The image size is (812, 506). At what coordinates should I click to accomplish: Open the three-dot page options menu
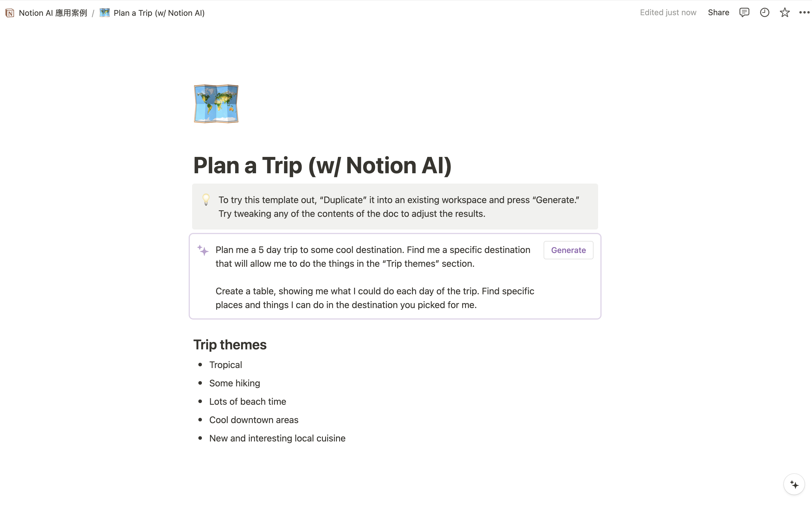(x=804, y=13)
